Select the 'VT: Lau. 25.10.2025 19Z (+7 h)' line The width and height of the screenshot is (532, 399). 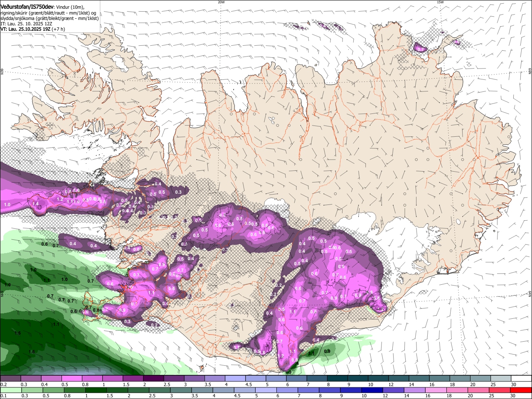coord(32,29)
